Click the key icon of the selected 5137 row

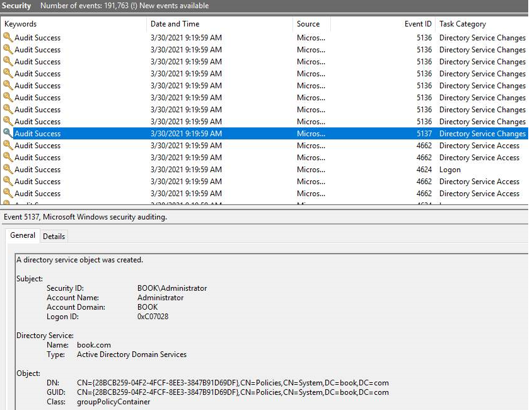point(8,133)
